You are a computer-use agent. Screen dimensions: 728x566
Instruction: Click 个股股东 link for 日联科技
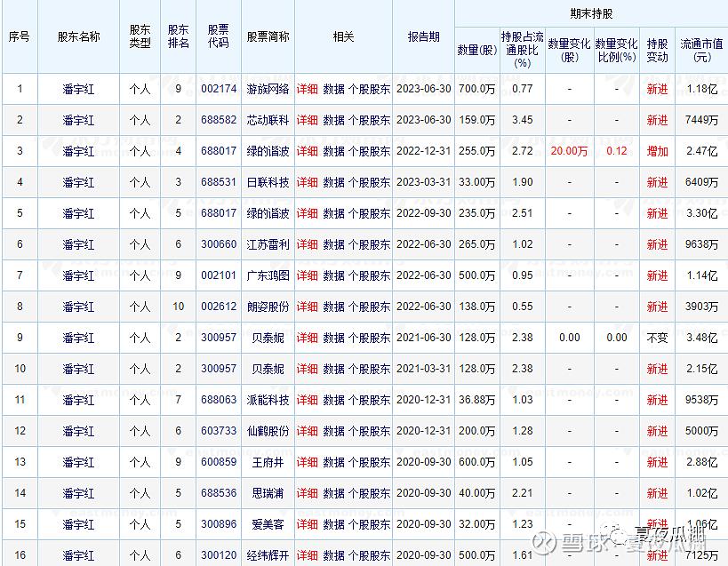pyautogui.click(x=369, y=182)
